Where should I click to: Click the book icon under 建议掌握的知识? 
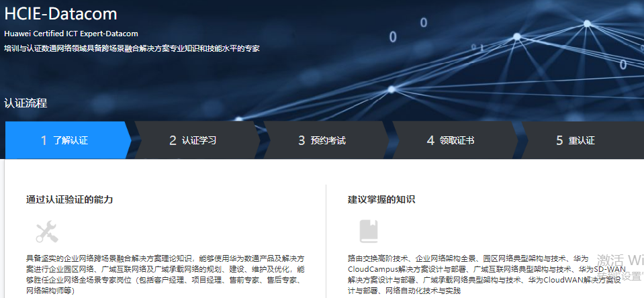369,232
